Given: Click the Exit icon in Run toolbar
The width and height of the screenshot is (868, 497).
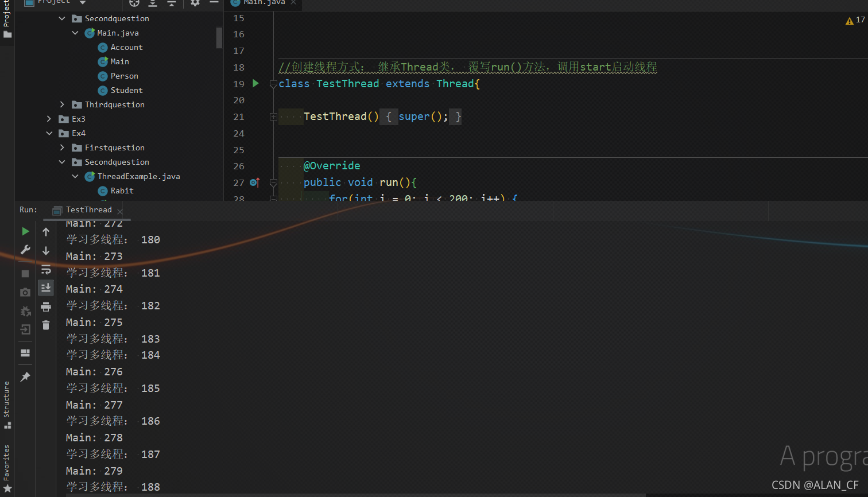Looking at the screenshot, I should [25, 329].
